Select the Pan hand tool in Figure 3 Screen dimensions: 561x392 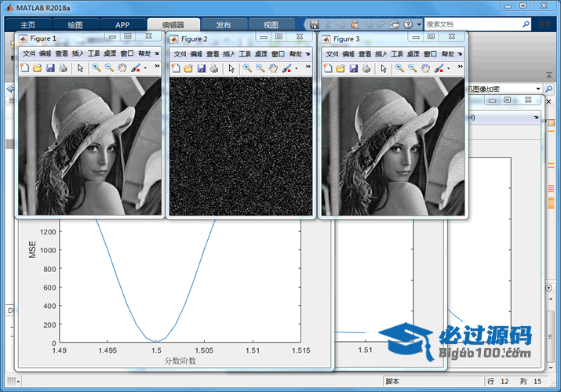(425, 68)
